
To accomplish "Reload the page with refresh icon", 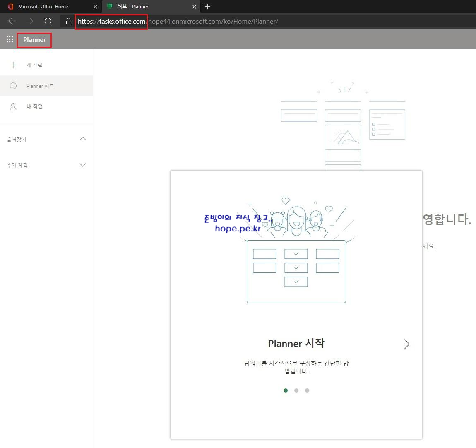I will click(x=48, y=21).
